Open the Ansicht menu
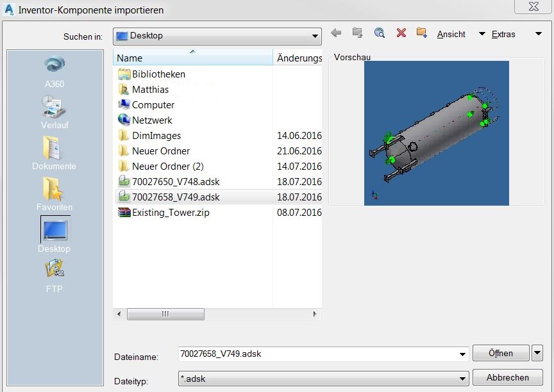 [451, 34]
